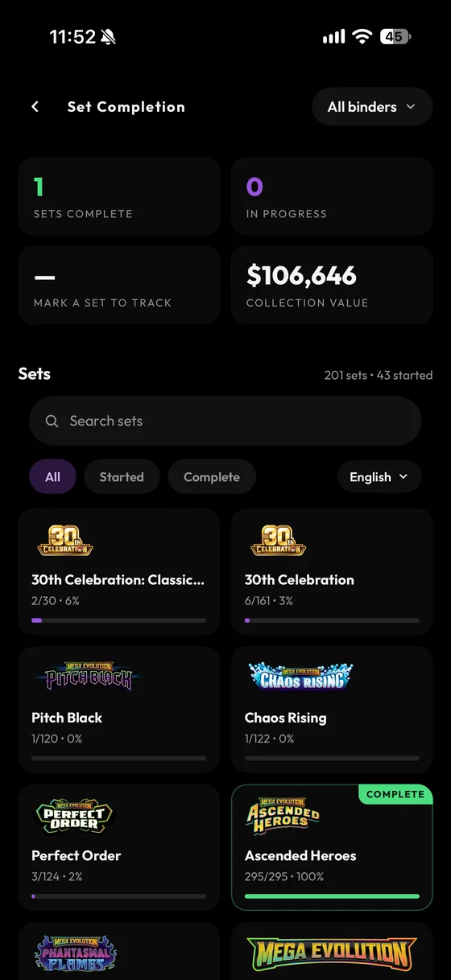The image size is (451, 980).
Task: Tap the 30th Celebration: Classic logo
Action: click(65, 541)
